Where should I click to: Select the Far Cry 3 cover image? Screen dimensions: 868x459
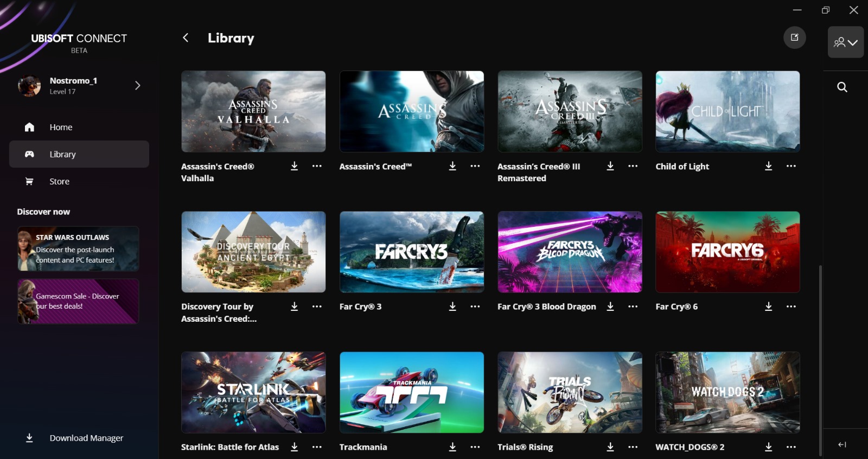coord(412,252)
